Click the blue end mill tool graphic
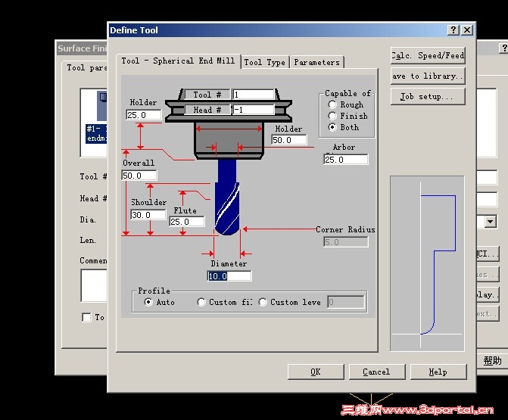Viewport: 508px width, 420px height. point(227,198)
